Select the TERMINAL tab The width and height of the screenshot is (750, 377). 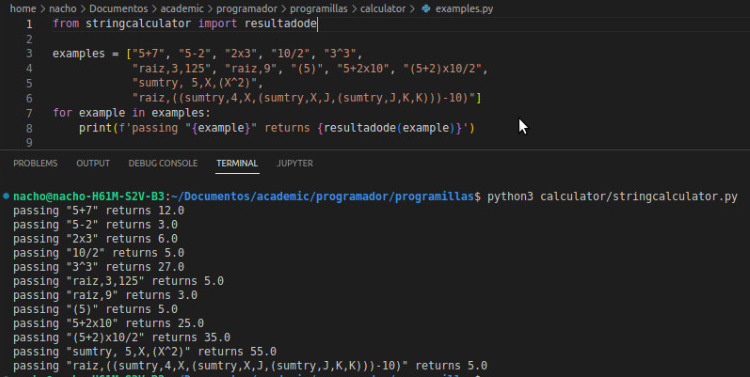click(237, 163)
